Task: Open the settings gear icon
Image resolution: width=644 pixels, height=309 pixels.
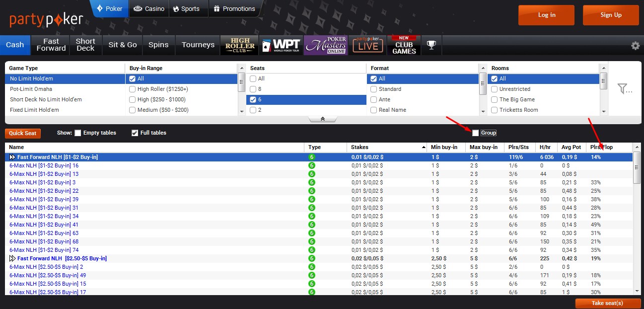Action: [x=635, y=46]
